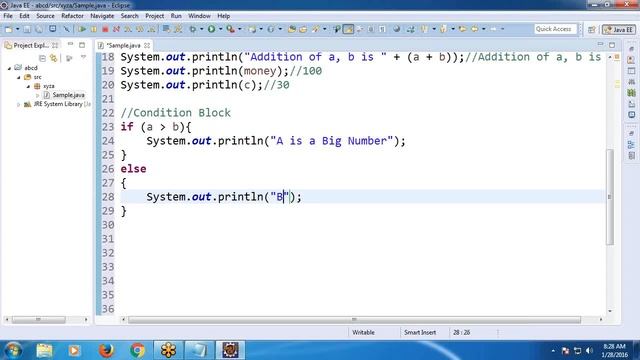The height and width of the screenshot is (360, 640).
Task: Toggle Show Whitespace Characters icon
Action: pos(382,29)
